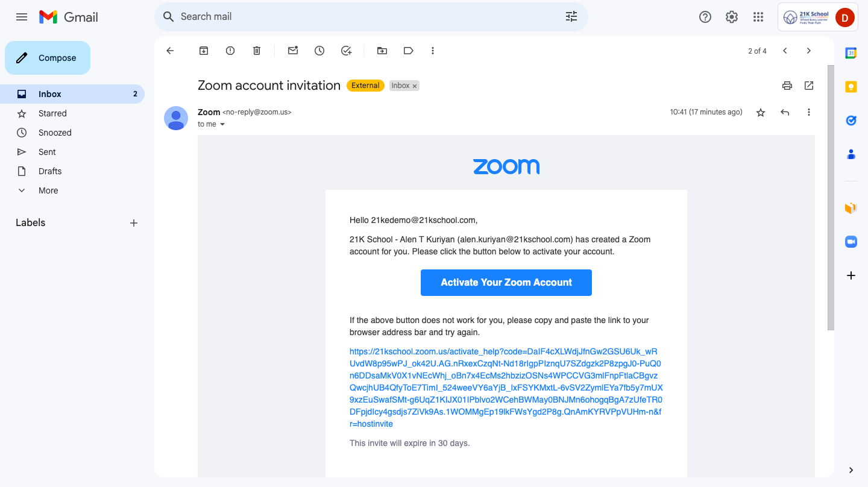Mark email as unread
The width and height of the screenshot is (868, 487).
(293, 51)
